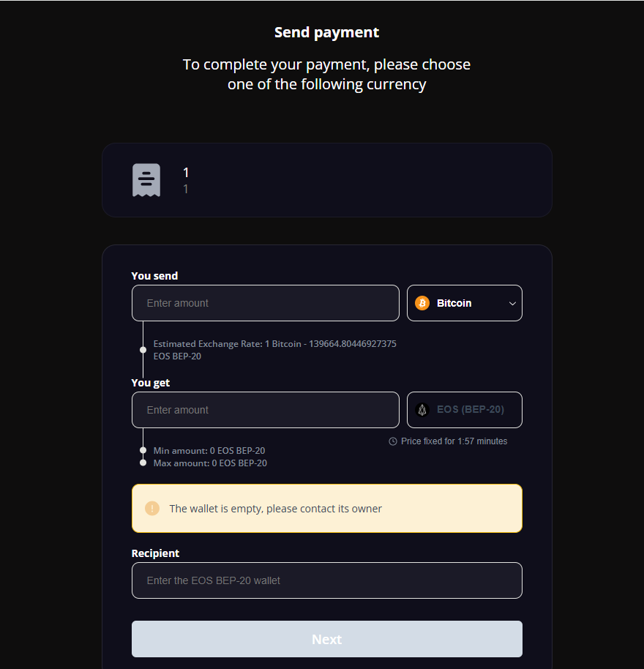The height and width of the screenshot is (669, 644).
Task: Click the Recipient label
Action: tap(155, 553)
